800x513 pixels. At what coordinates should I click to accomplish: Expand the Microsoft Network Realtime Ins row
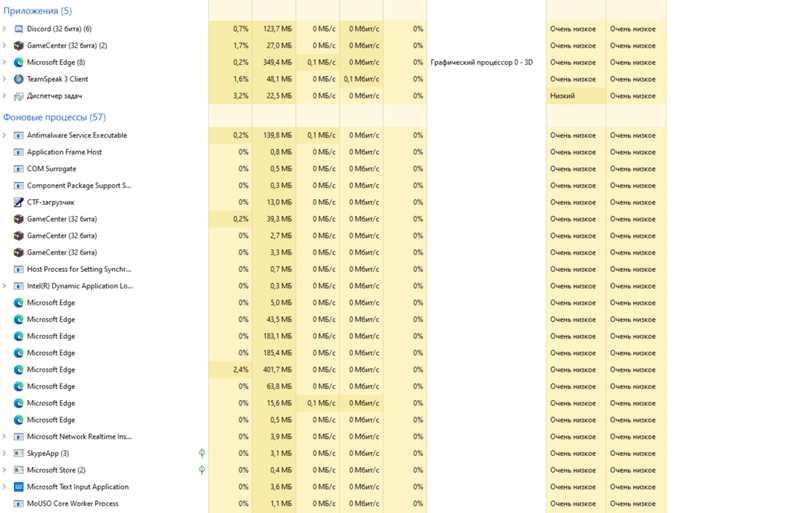click(5, 436)
